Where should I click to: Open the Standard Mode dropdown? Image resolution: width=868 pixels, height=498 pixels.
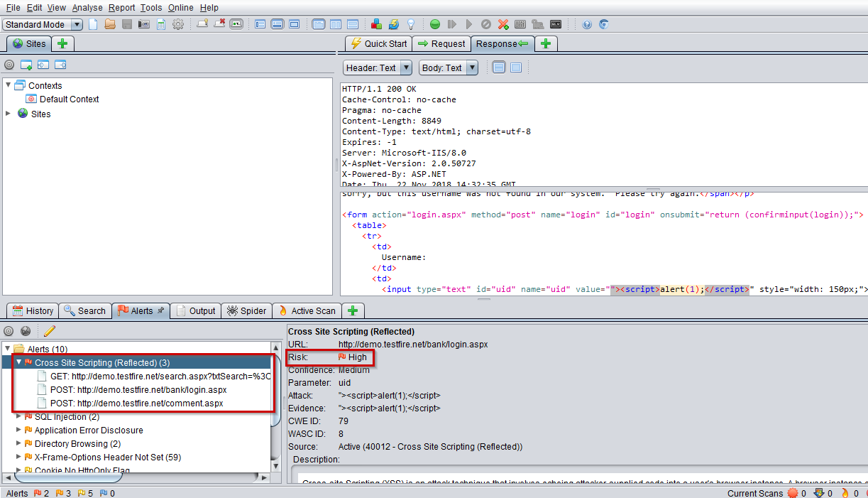tap(43, 25)
